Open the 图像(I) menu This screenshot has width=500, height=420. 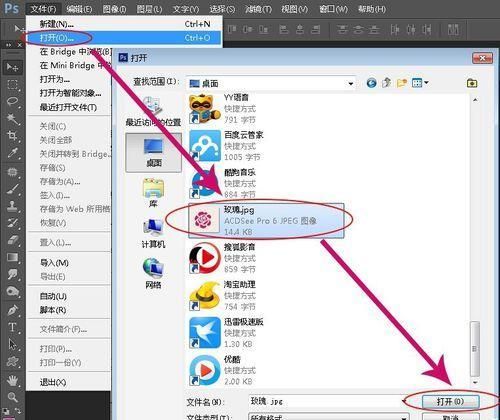(114, 9)
